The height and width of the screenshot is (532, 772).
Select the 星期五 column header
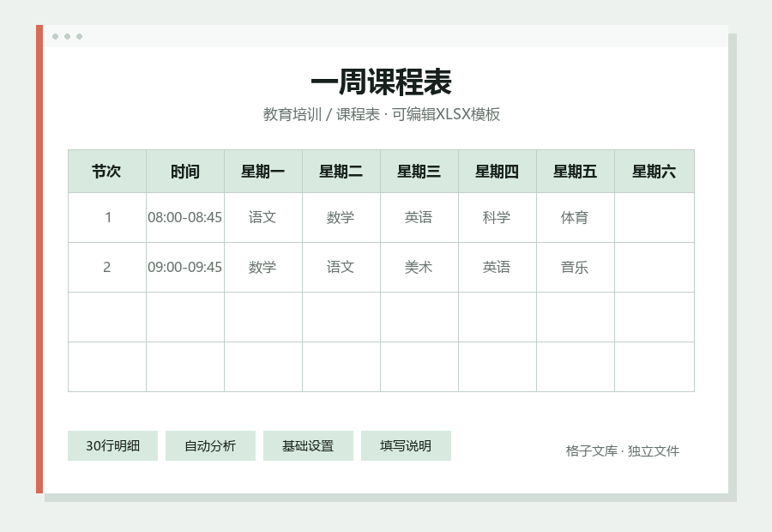click(575, 172)
